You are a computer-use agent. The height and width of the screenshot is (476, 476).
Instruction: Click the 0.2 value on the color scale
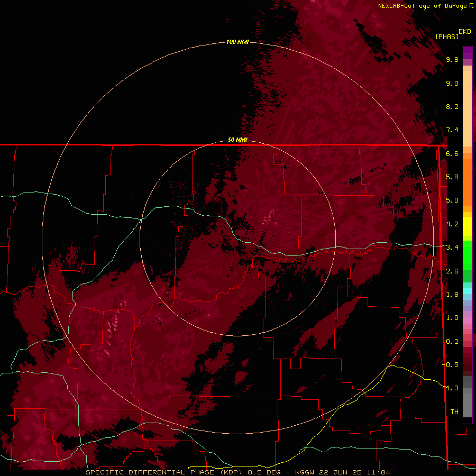click(452, 342)
